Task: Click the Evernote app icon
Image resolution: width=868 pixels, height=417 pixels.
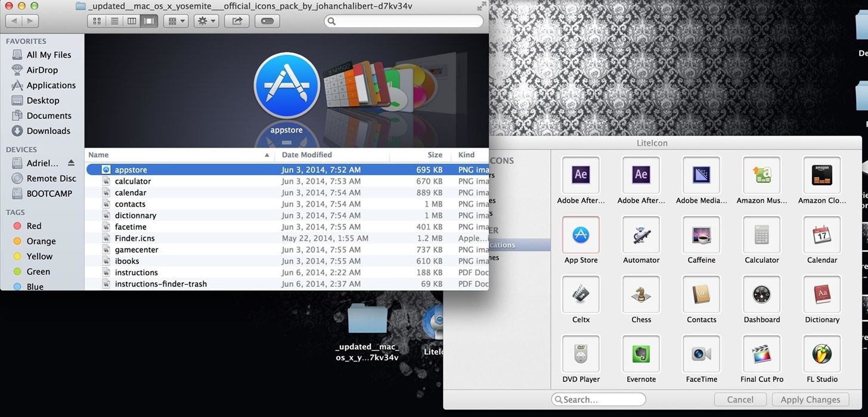Action: (x=641, y=354)
